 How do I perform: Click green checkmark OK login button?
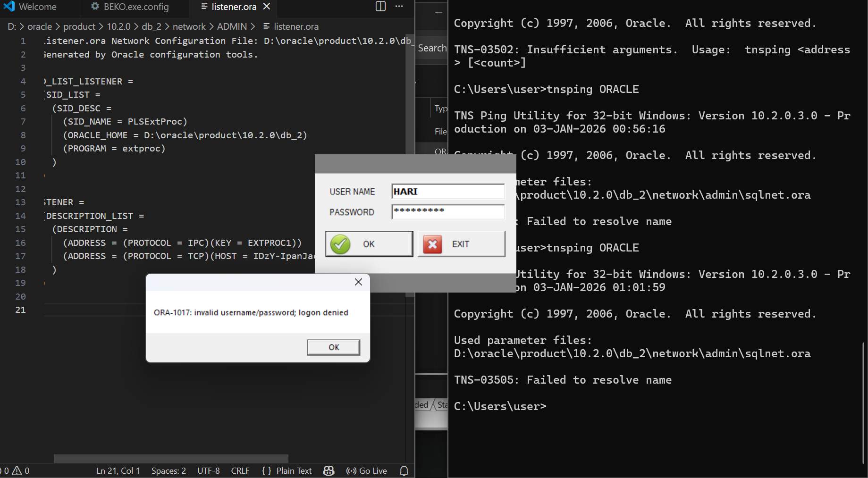pyautogui.click(x=369, y=244)
